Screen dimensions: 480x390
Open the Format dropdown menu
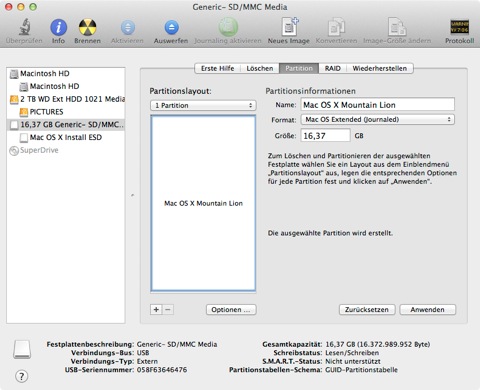click(x=378, y=119)
